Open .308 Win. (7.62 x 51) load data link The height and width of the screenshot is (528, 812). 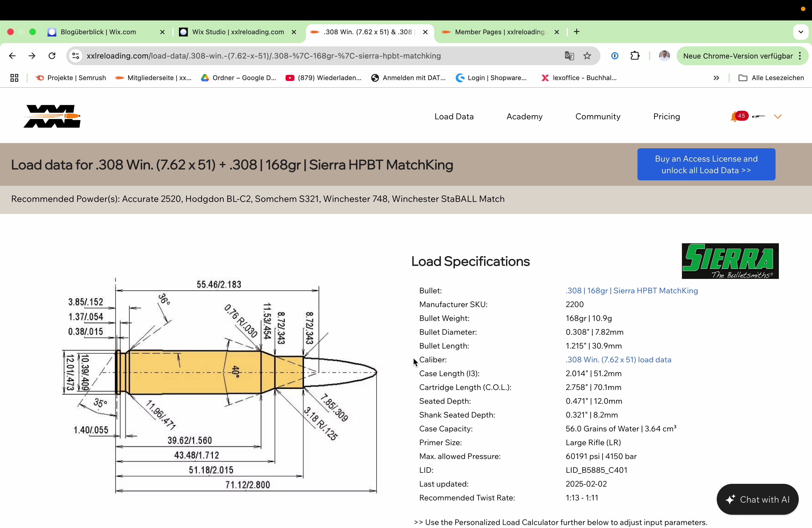618,360
